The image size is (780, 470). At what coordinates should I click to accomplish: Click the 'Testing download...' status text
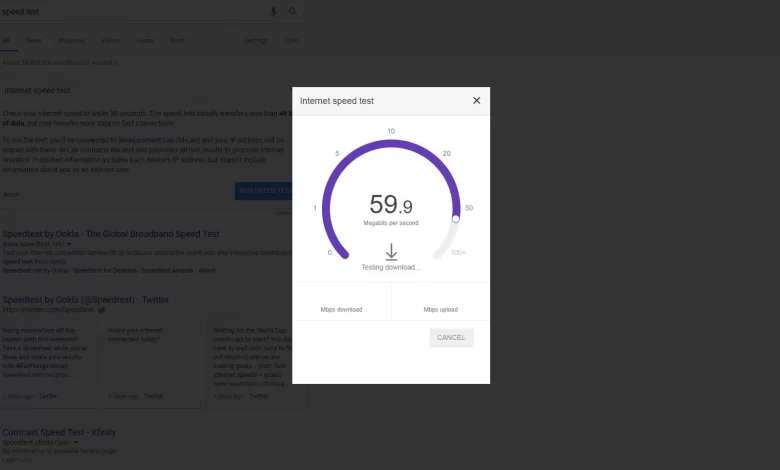(390, 268)
